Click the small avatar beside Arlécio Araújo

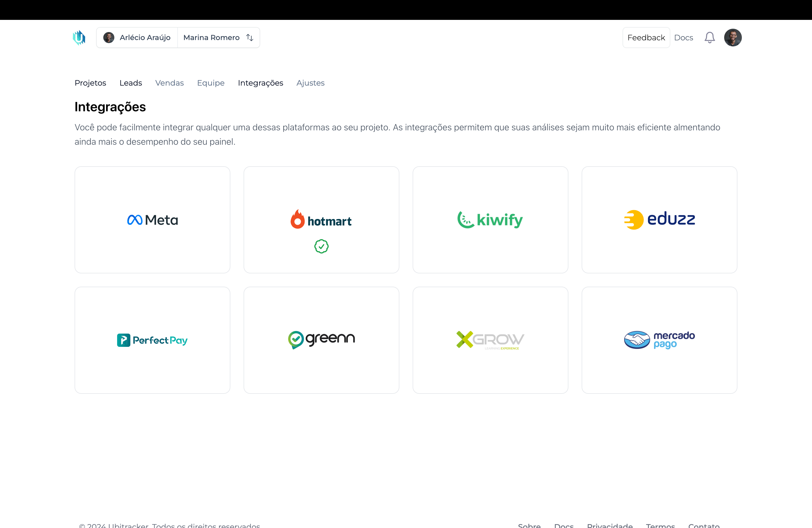point(109,38)
